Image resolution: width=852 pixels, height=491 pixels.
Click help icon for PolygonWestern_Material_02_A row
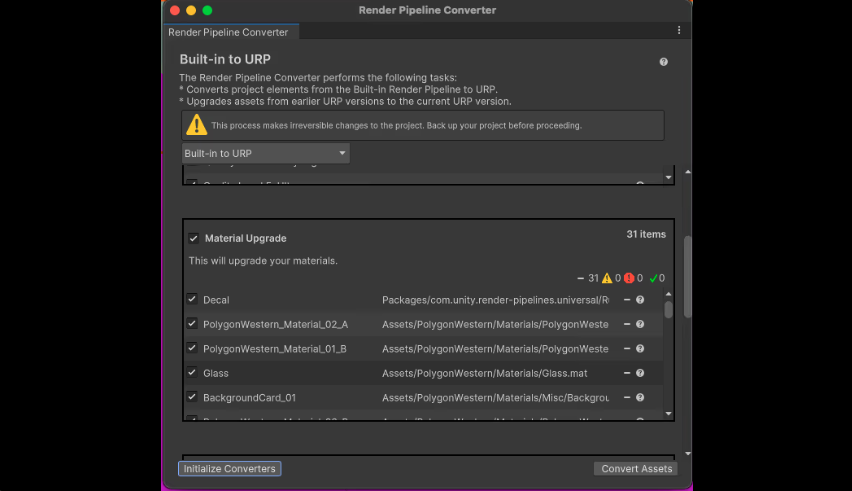coord(640,324)
